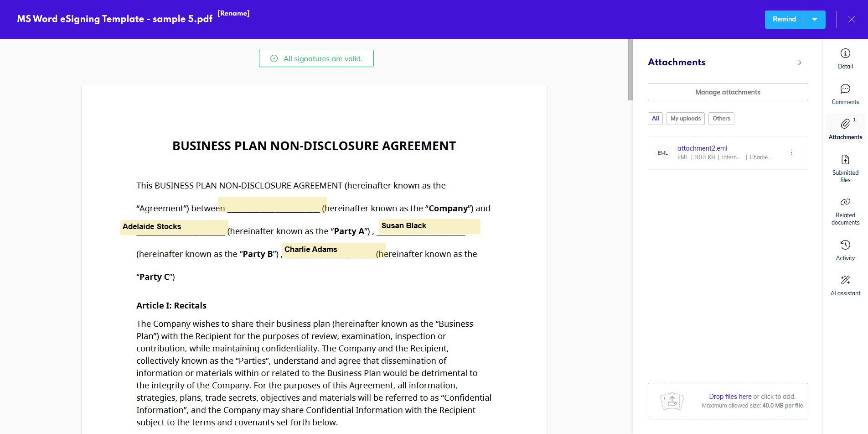Viewport: 868px width, 434px height.
Task: Filter attachments by Others
Action: pos(721,119)
